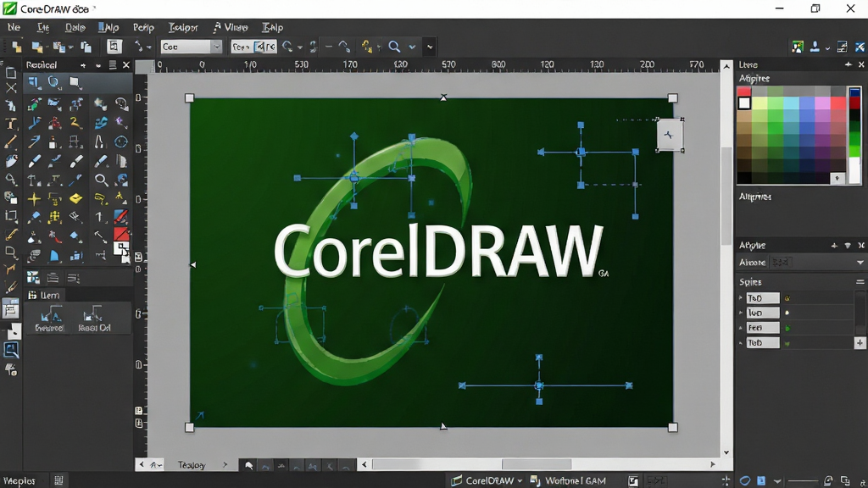Open the Help menu at end of menu bar
The image size is (868, 488).
click(x=272, y=27)
